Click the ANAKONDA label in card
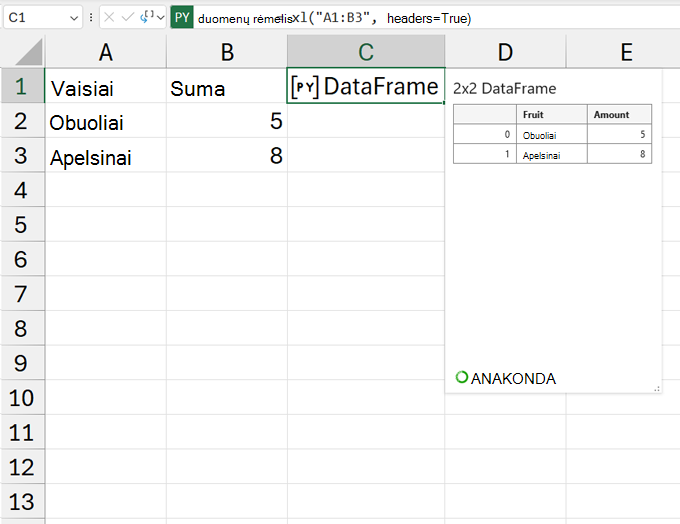680x524 pixels. [513, 379]
